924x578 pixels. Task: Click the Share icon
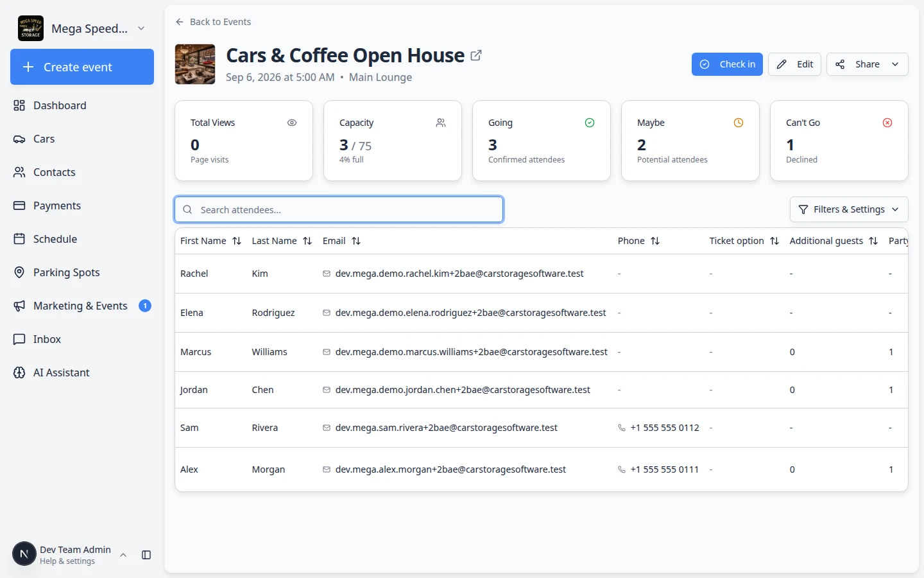(x=840, y=64)
